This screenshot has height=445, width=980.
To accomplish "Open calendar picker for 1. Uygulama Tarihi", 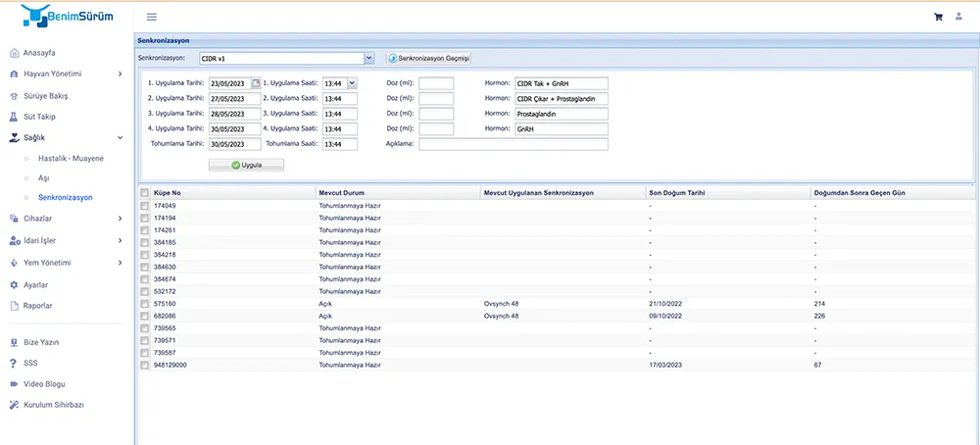I will [257, 83].
